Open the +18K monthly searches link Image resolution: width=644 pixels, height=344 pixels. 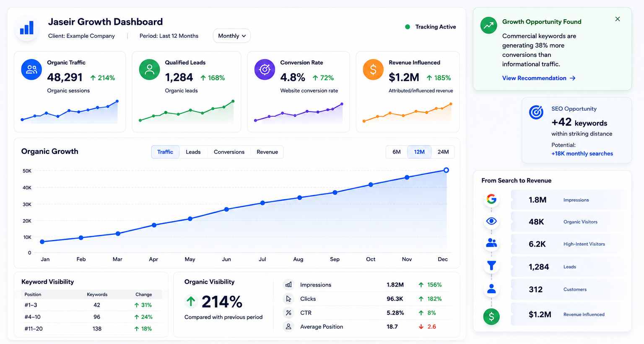coord(582,154)
